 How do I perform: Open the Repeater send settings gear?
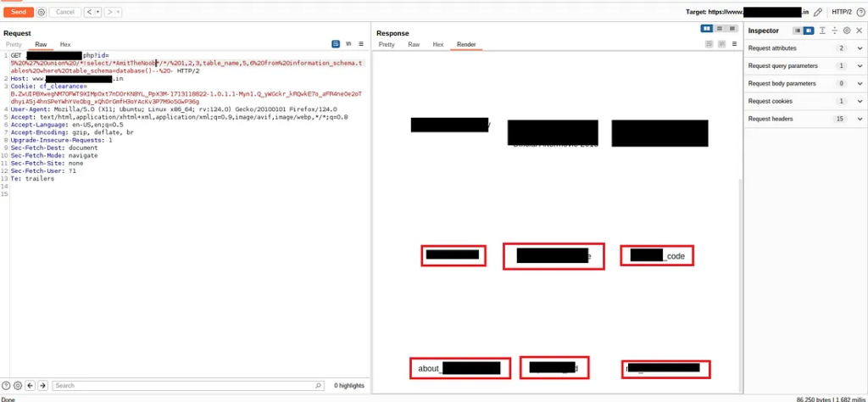tap(41, 12)
